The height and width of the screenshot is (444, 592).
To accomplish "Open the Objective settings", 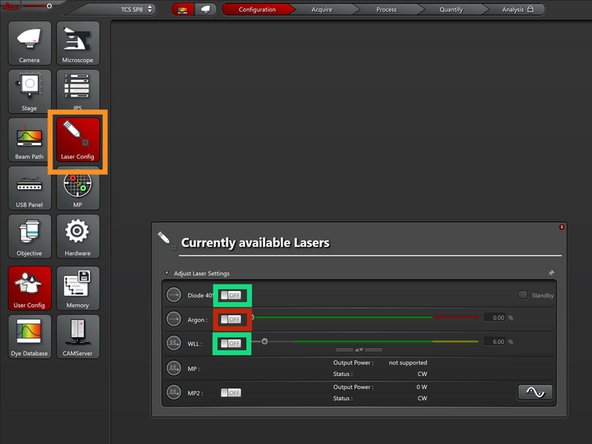I will (x=29, y=236).
